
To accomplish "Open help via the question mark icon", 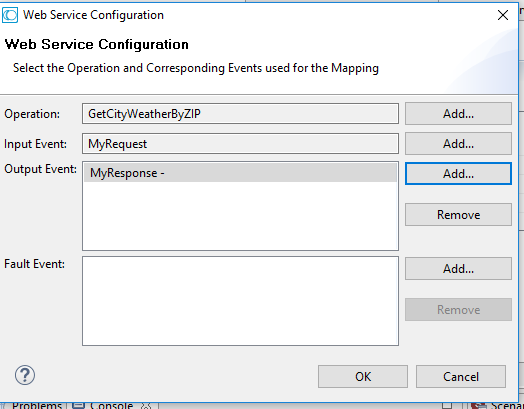I will tap(25, 375).
